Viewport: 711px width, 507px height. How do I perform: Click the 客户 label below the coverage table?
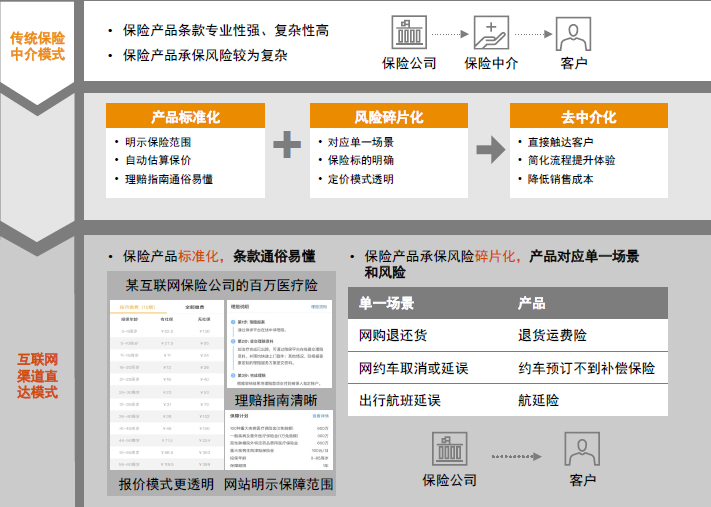(583, 480)
